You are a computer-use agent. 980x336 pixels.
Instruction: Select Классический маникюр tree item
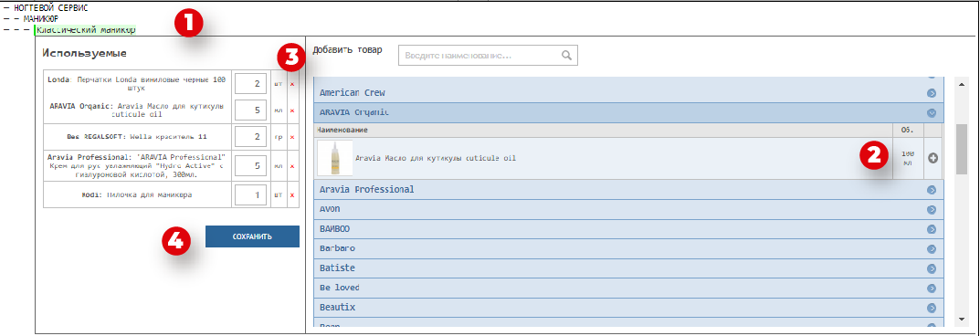(x=86, y=29)
